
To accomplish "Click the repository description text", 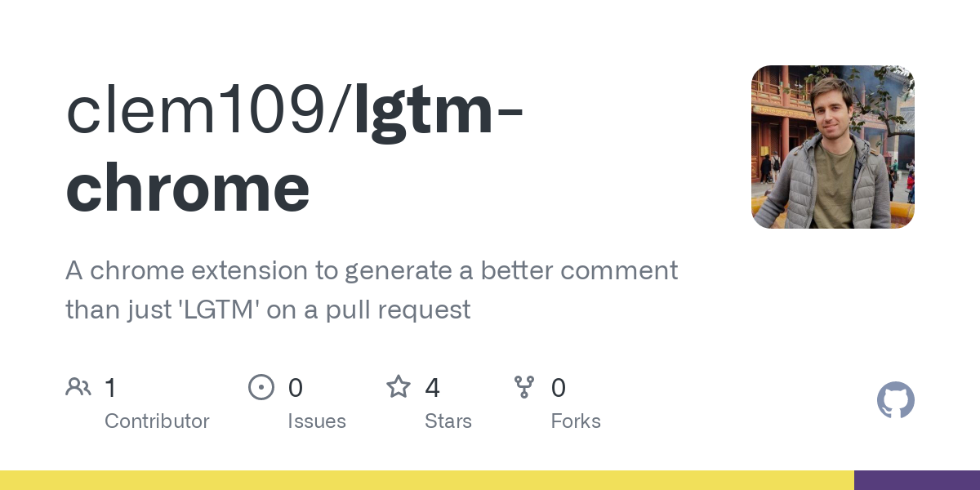I will point(372,290).
